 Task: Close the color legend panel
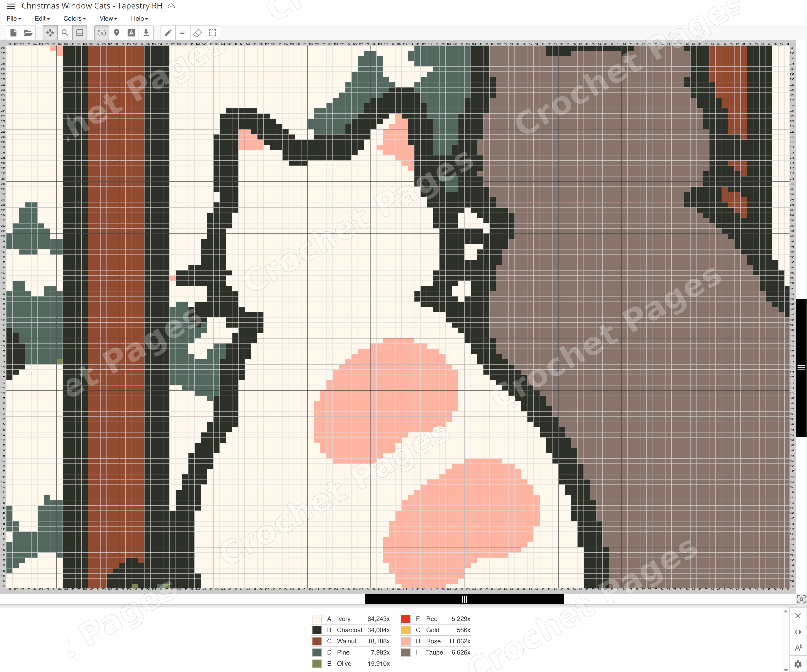pos(798,616)
